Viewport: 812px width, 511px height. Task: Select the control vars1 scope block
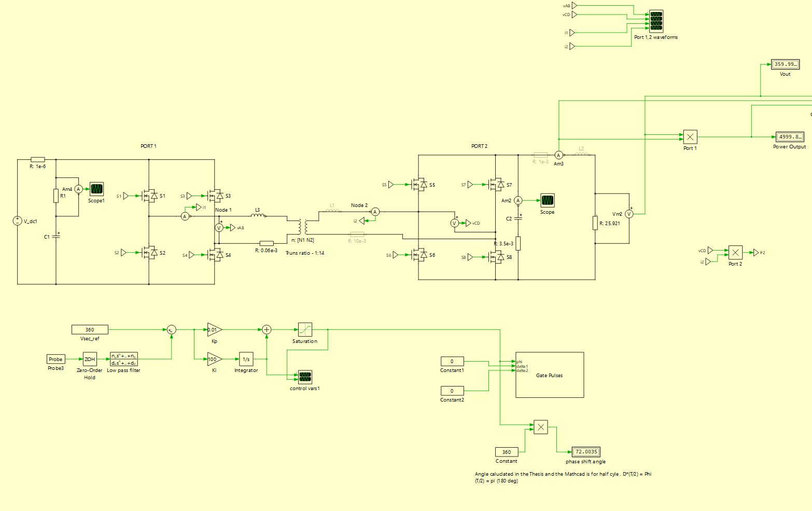(x=305, y=377)
